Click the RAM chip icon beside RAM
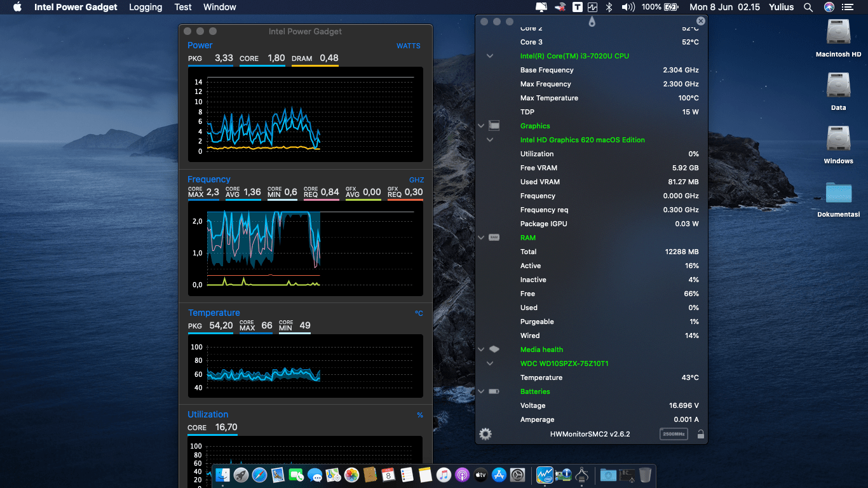The height and width of the screenshot is (488, 868). [494, 238]
